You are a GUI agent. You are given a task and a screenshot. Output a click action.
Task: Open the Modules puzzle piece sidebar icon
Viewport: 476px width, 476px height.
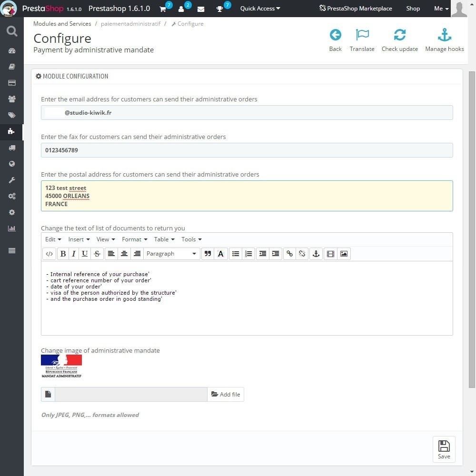point(11,131)
